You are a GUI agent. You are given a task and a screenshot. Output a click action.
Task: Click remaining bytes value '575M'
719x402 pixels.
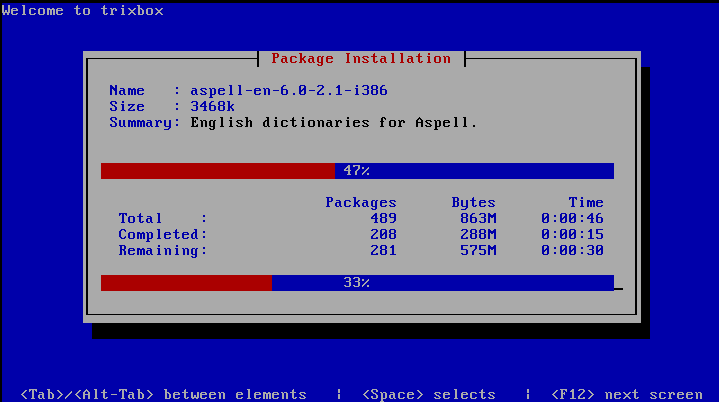coord(478,250)
